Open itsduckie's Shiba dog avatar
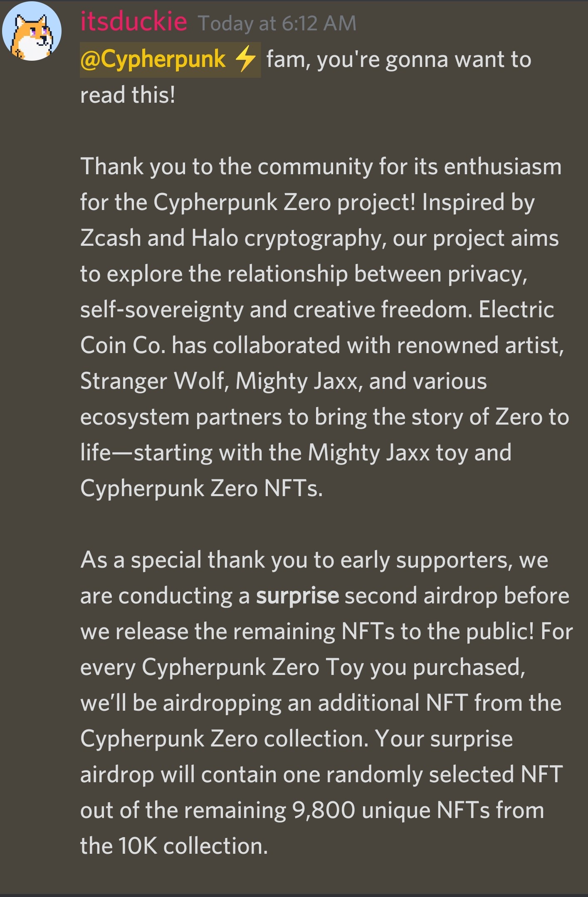Screen dimensions: 588x897 (32, 31)
